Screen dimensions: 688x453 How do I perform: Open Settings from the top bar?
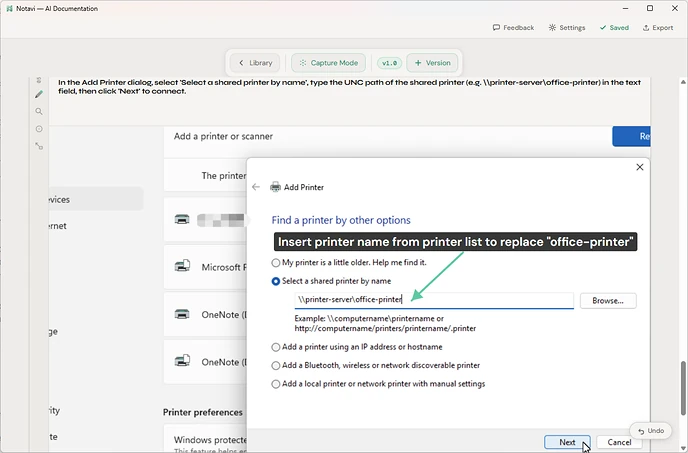[x=567, y=28]
